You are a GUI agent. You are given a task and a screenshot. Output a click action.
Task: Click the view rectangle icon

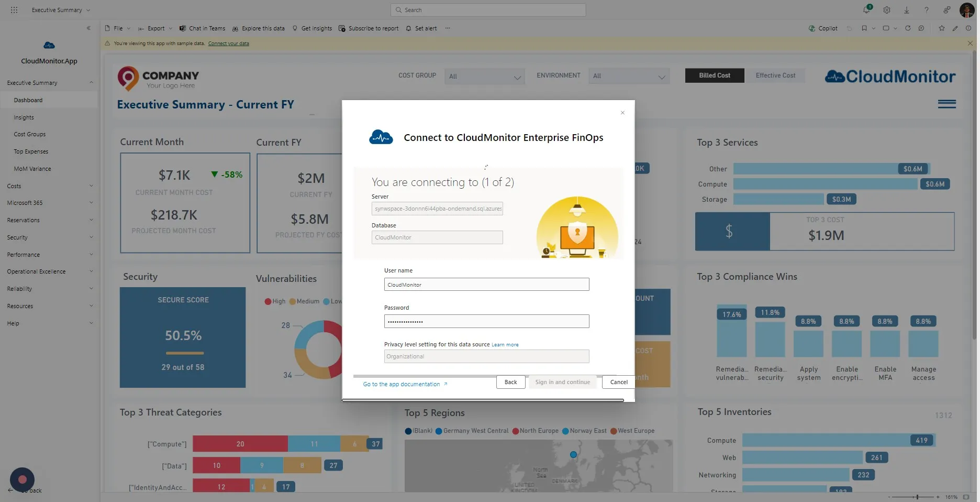tap(886, 28)
